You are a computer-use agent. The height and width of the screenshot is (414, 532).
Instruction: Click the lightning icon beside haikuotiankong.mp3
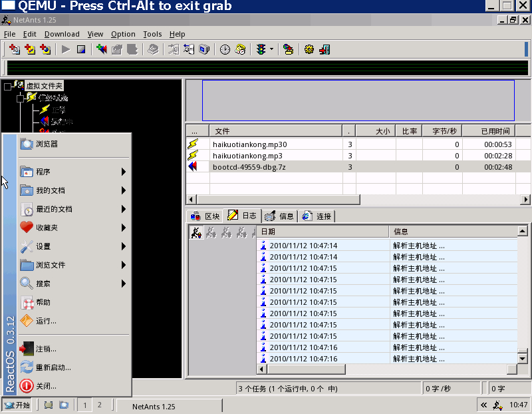[193, 156]
